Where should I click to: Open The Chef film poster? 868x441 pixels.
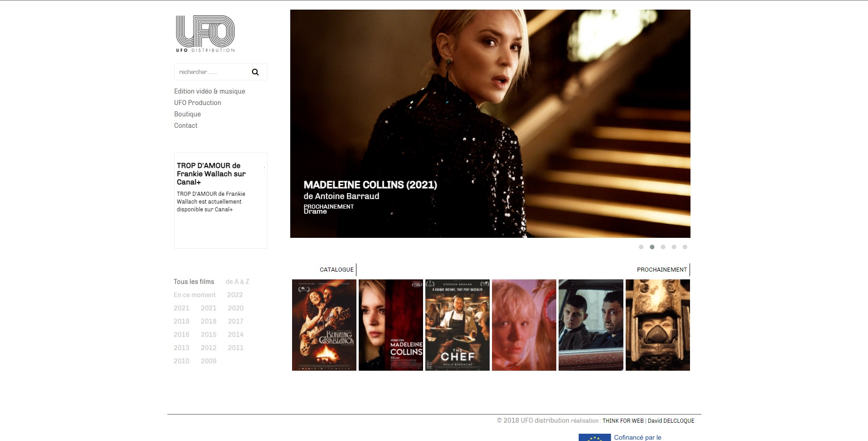pyautogui.click(x=457, y=325)
